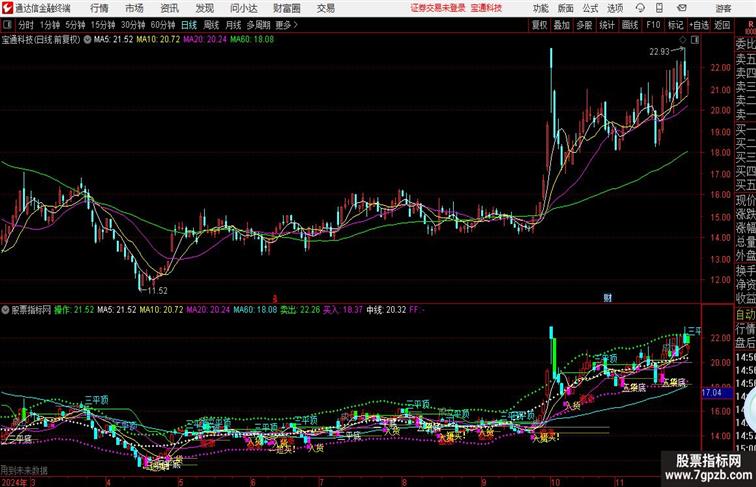Add stock via +自选 button

click(x=699, y=25)
